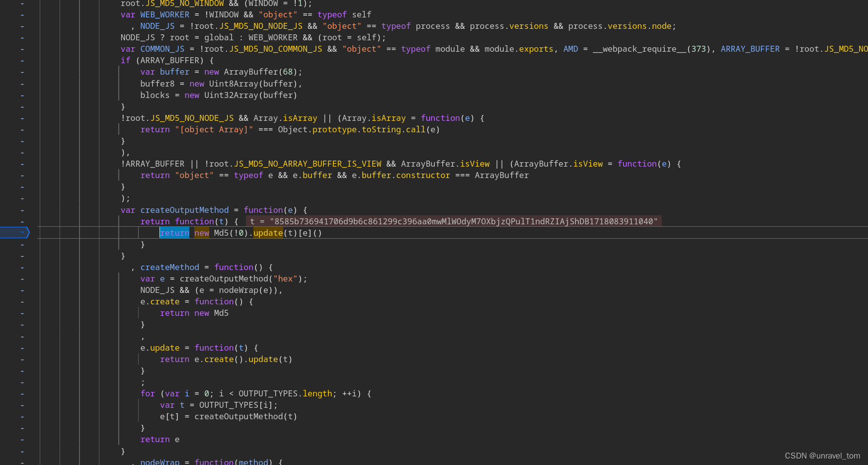Click the "hex" string argument
Viewport: 868px width, 465px height.
[x=285, y=279]
